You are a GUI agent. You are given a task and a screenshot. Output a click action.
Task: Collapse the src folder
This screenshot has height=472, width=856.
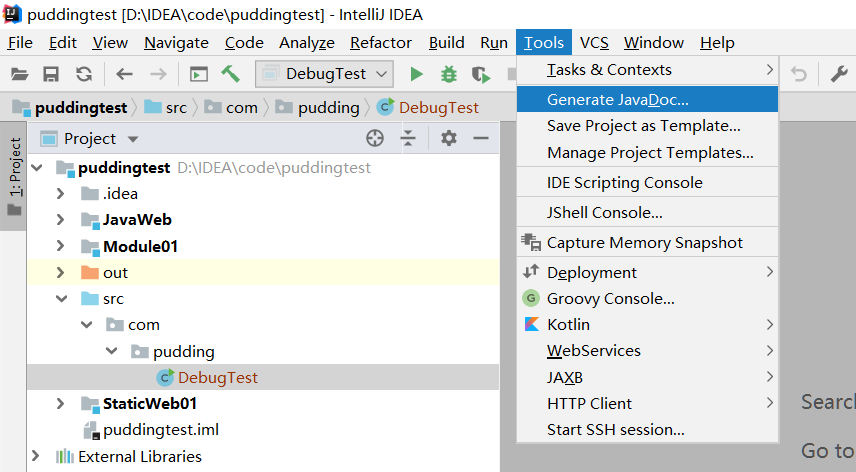pyautogui.click(x=62, y=298)
